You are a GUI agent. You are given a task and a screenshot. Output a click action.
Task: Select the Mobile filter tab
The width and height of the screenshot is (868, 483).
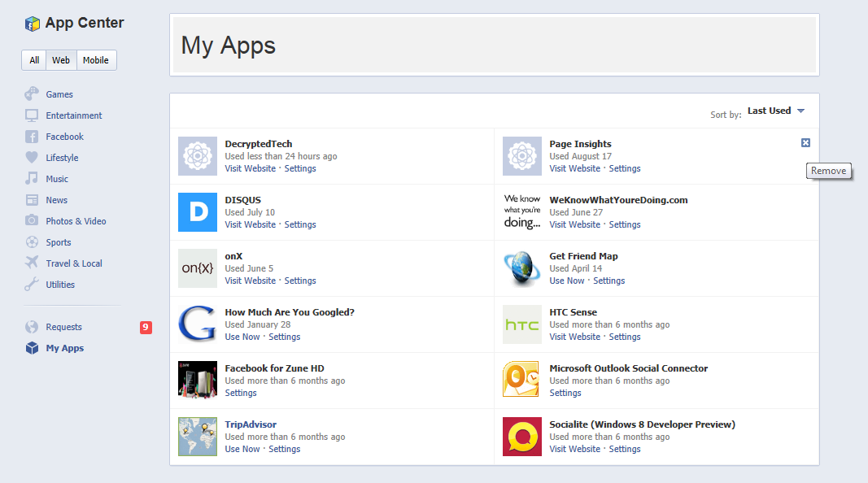click(96, 60)
